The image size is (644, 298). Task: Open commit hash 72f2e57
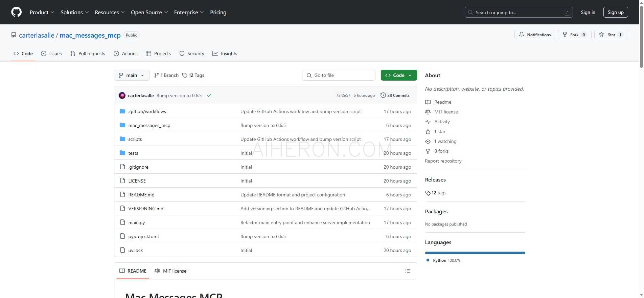coord(343,95)
